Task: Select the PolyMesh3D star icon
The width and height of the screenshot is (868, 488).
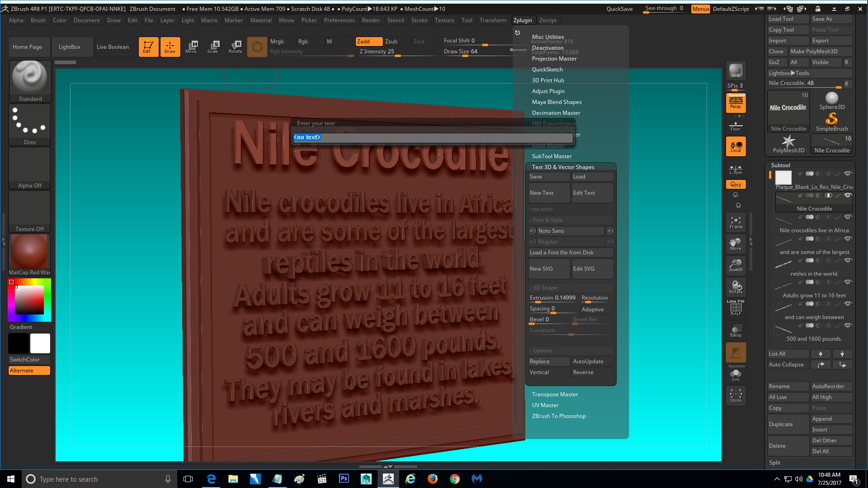Action: pyautogui.click(x=788, y=145)
